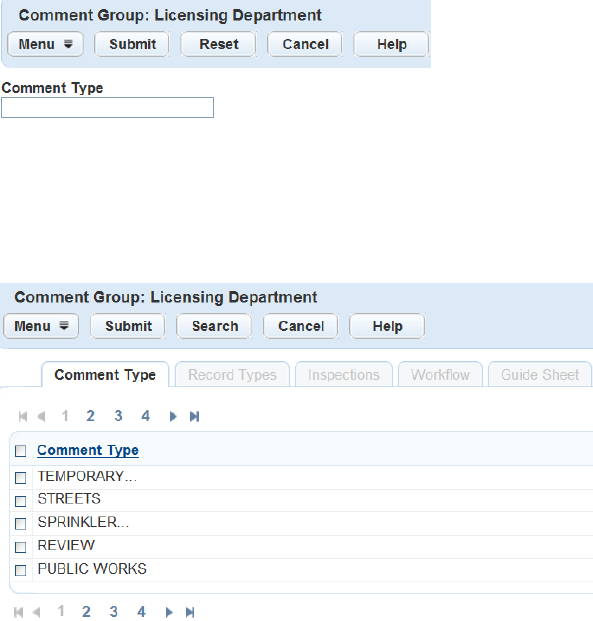Check the SPRINKLER... row checkbox
This screenshot has height=621, width=593.
pyautogui.click(x=21, y=524)
